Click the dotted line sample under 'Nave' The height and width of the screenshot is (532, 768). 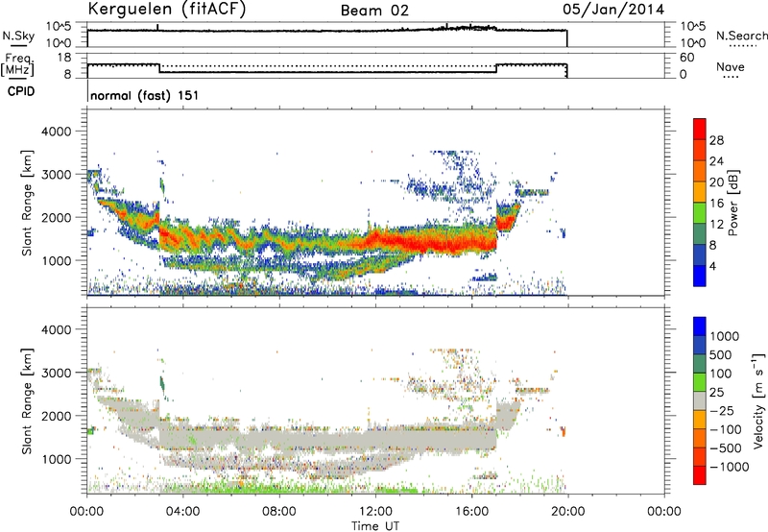(731, 77)
